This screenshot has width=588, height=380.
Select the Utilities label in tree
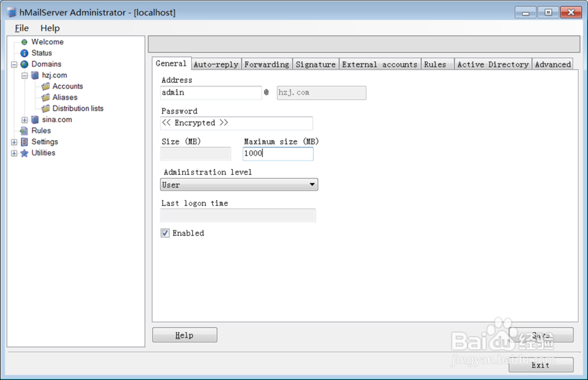tap(43, 153)
